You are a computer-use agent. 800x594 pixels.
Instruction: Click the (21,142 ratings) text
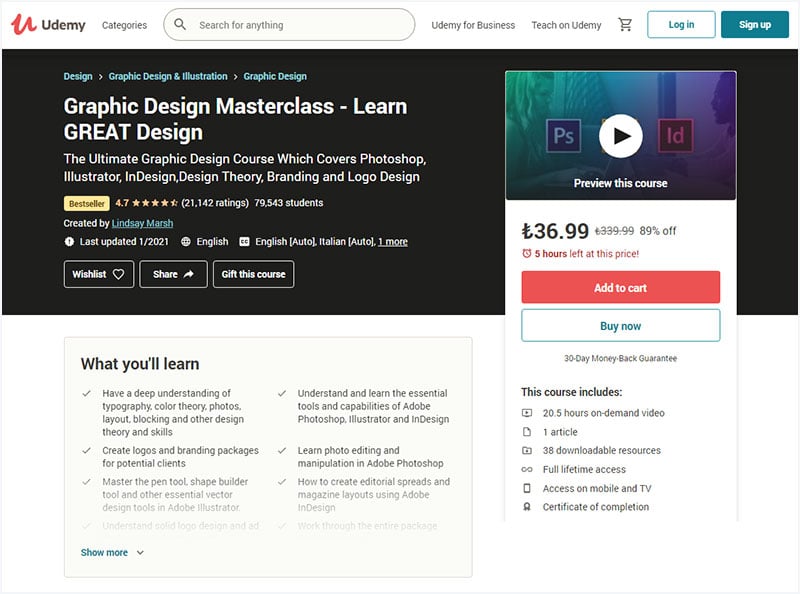tap(215, 203)
